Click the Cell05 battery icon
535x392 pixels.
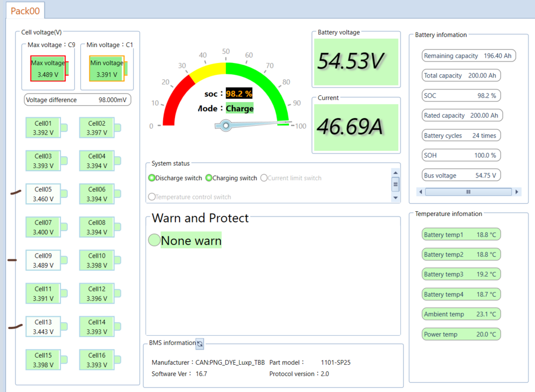(43, 194)
